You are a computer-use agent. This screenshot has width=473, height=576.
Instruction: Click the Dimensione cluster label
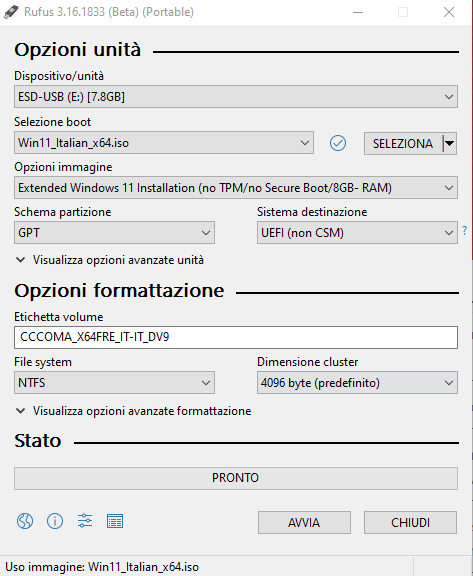pyautogui.click(x=307, y=362)
